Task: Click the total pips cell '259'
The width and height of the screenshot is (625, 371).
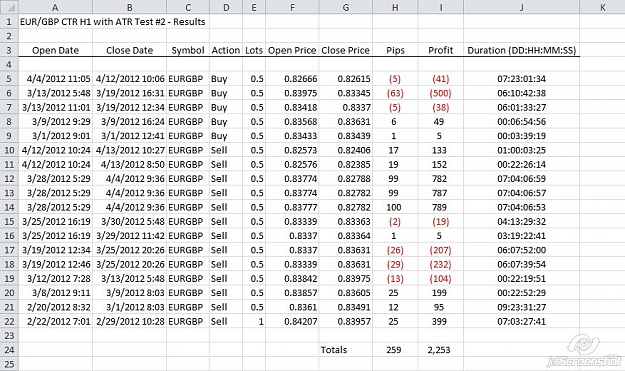Action: point(395,350)
